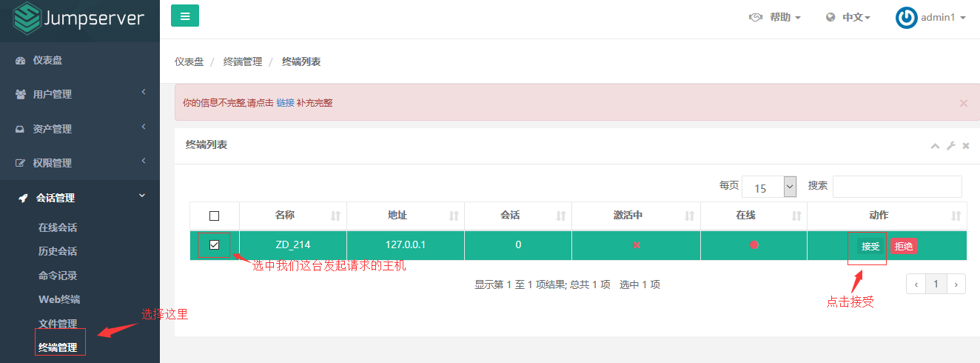980x363 pixels.
Task: Toggle the select-all checkbox in table header
Action: [214, 216]
